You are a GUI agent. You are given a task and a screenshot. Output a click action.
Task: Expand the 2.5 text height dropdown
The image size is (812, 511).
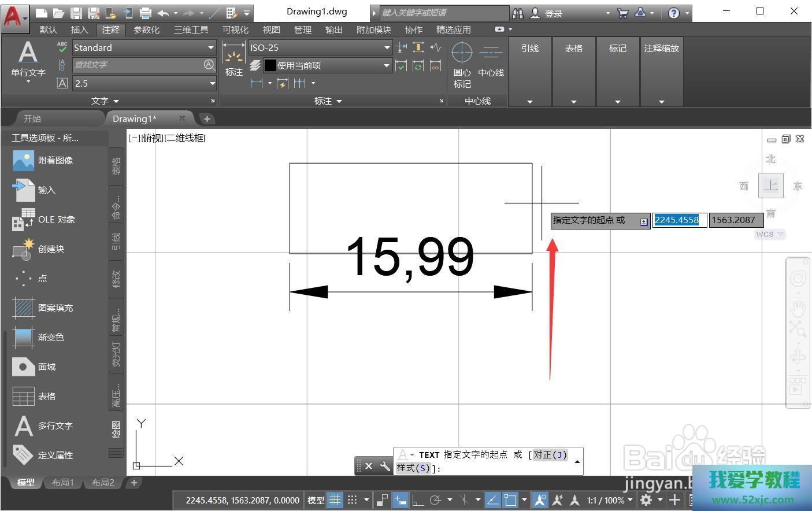(212, 83)
